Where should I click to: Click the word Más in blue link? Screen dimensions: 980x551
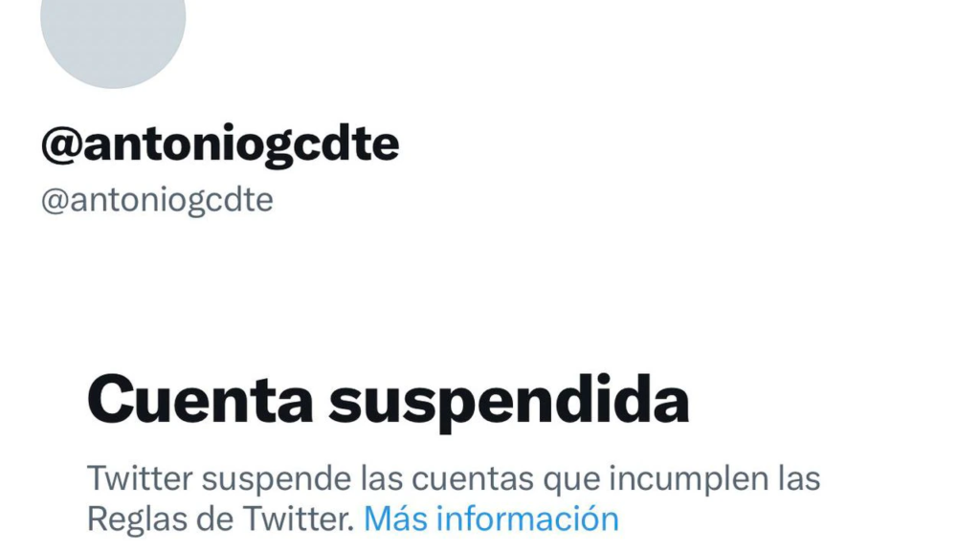pos(395,518)
